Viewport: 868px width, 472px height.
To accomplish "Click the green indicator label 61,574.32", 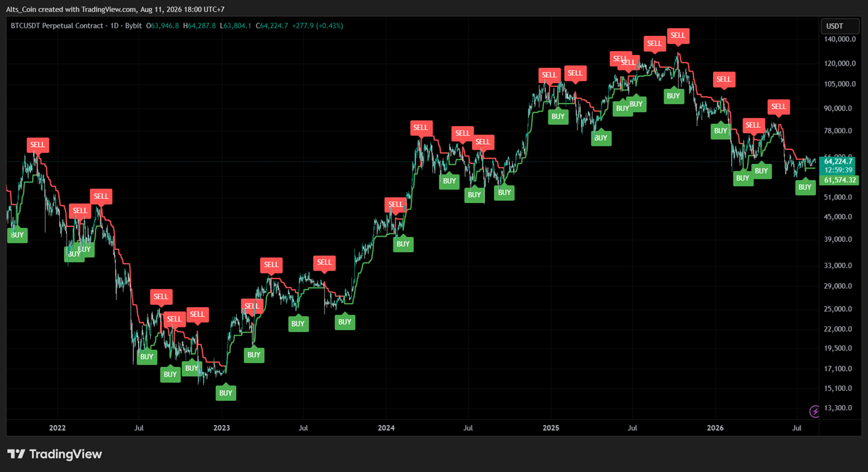I will point(840,180).
